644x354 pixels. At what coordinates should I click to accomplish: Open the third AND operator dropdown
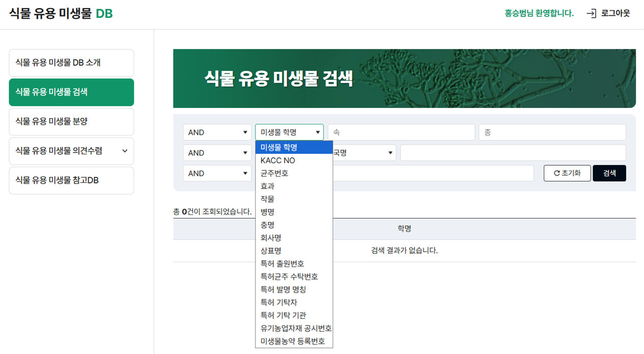(217, 173)
